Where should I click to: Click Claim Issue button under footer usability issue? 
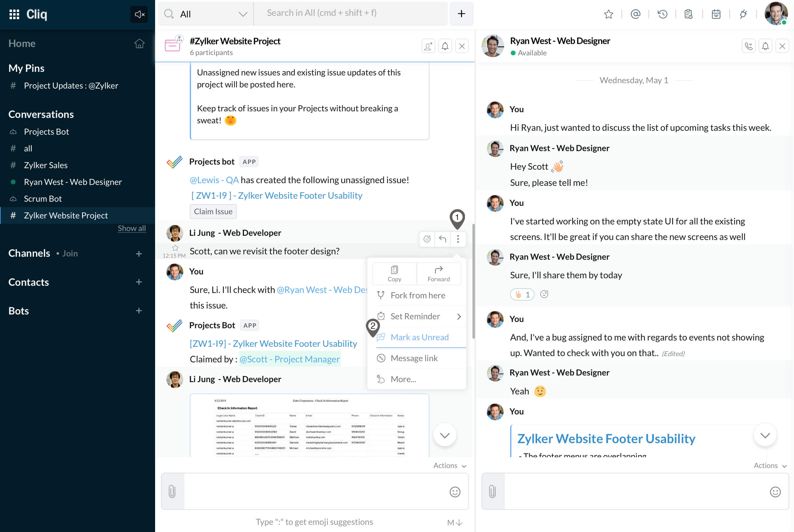[x=213, y=211]
